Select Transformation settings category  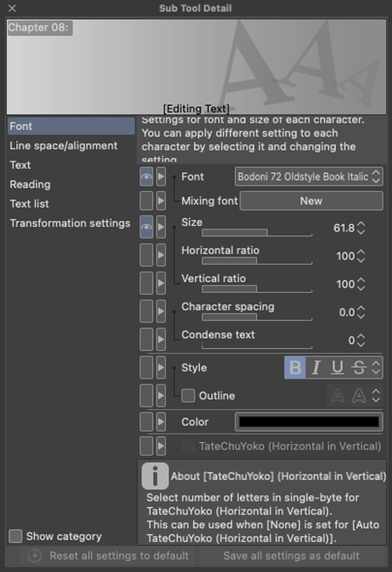(x=70, y=223)
